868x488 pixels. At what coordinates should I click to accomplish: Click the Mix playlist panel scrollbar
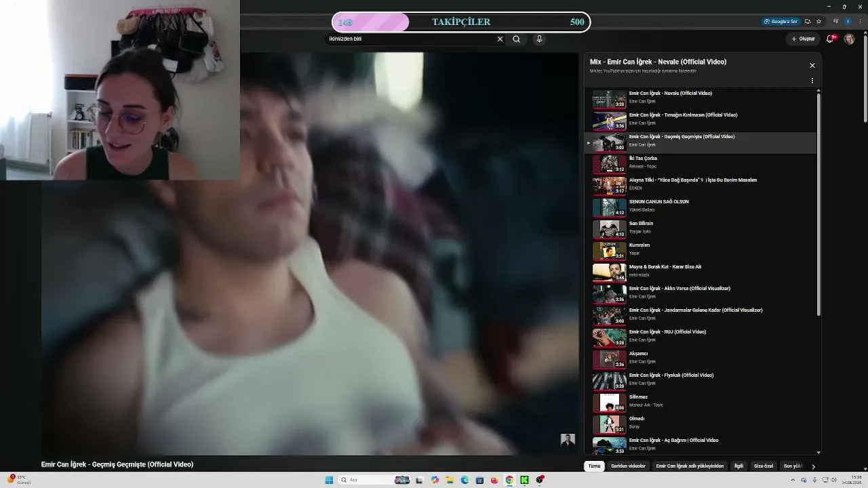tap(818, 203)
